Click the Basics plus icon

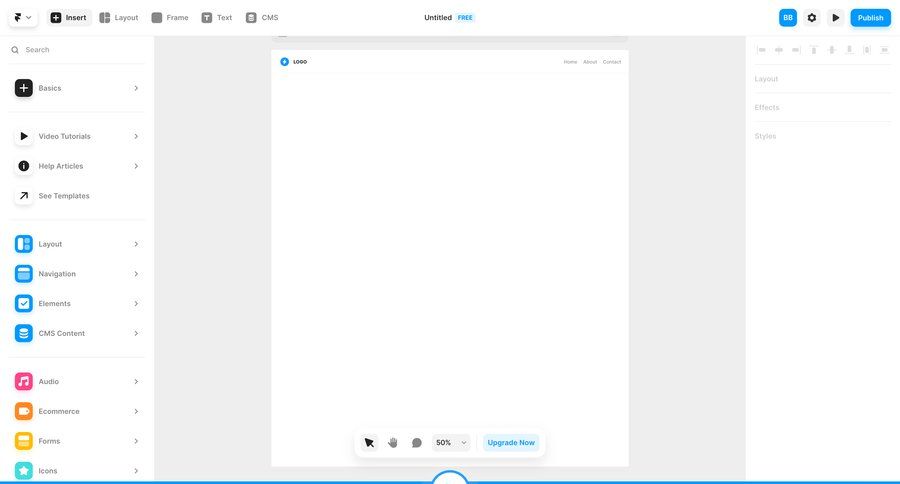24,88
